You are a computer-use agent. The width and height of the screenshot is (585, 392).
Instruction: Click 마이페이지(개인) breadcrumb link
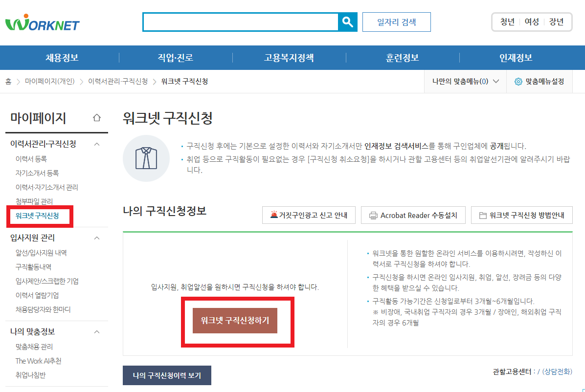[x=49, y=81]
